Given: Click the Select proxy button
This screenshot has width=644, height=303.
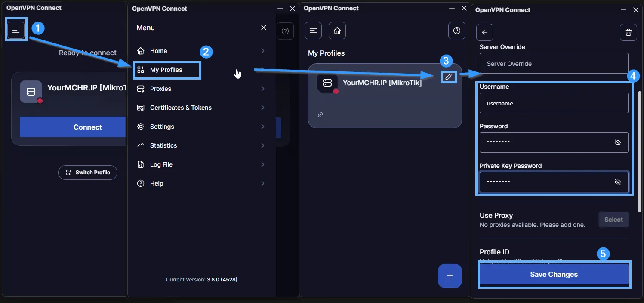Looking at the screenshot, I should [613, 220].
